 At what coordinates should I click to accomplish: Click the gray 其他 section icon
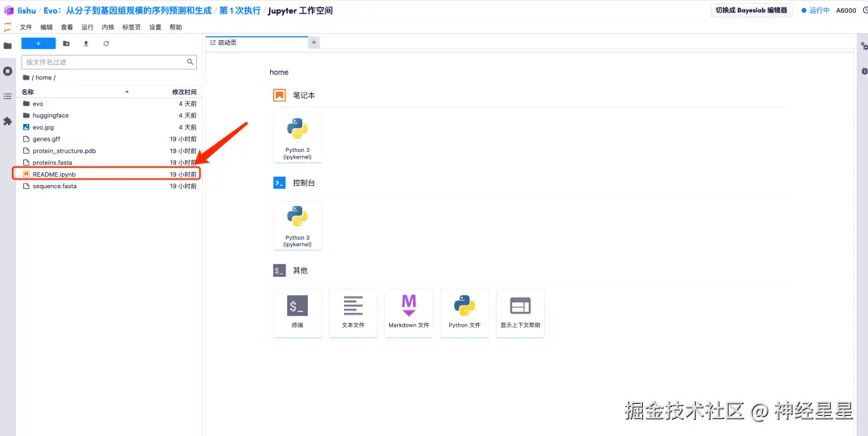click(279, 270)
